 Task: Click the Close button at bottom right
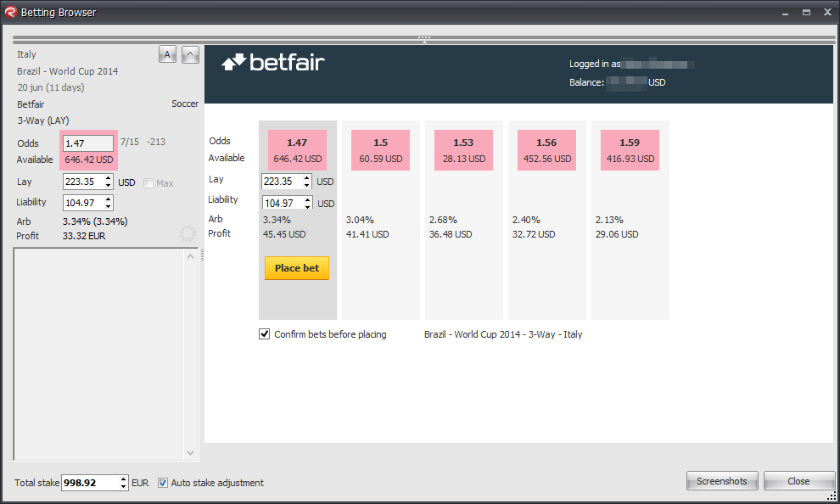coord(798,481)
